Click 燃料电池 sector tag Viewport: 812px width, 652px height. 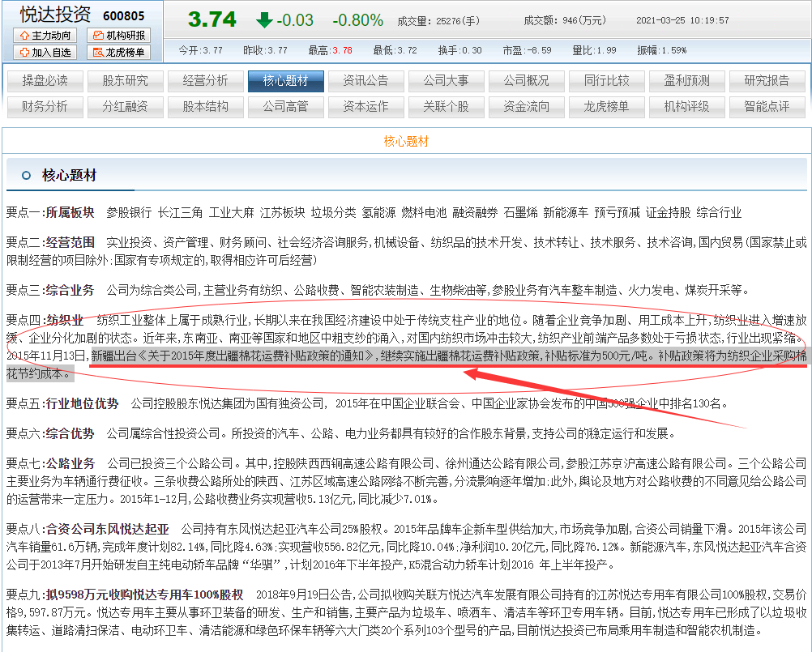[x=424, y=213]
